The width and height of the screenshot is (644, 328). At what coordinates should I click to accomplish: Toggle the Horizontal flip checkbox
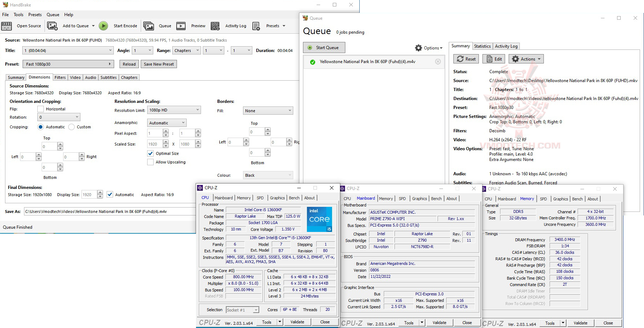coord(41,109)
